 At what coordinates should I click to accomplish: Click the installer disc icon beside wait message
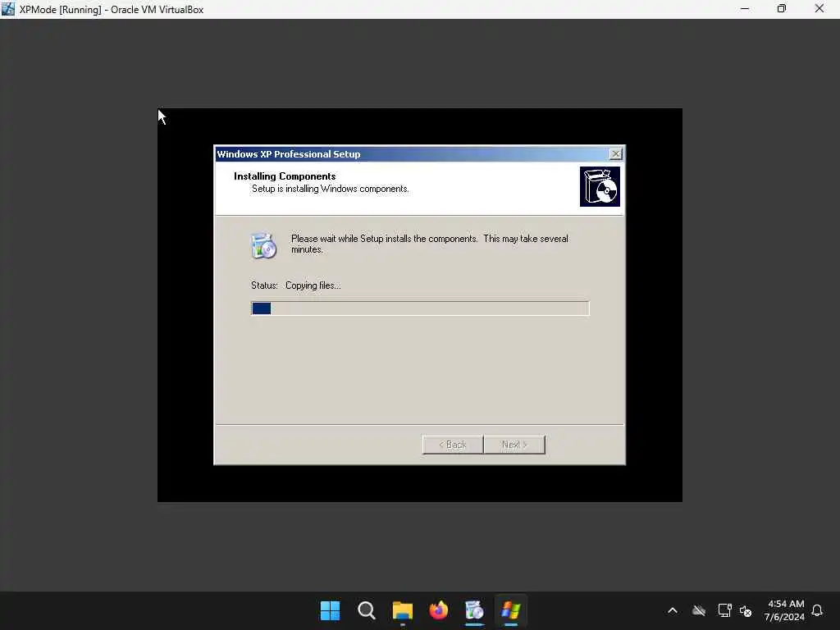(x=263, y=246)
